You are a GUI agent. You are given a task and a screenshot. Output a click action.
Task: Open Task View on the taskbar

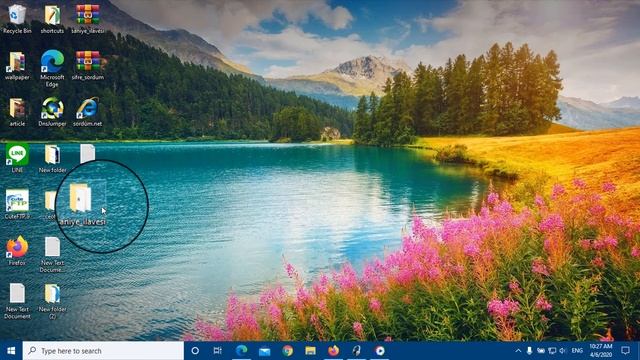[218, 351]
